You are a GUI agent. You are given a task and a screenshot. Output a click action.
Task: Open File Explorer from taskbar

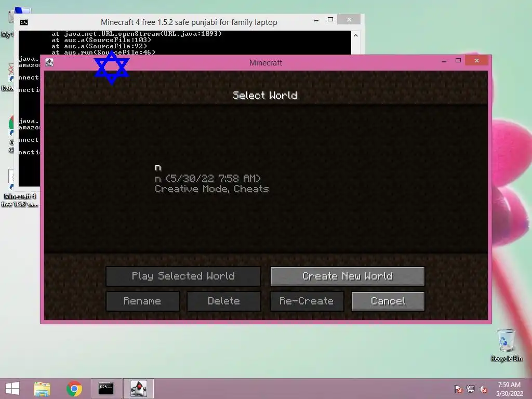point(42,389)
